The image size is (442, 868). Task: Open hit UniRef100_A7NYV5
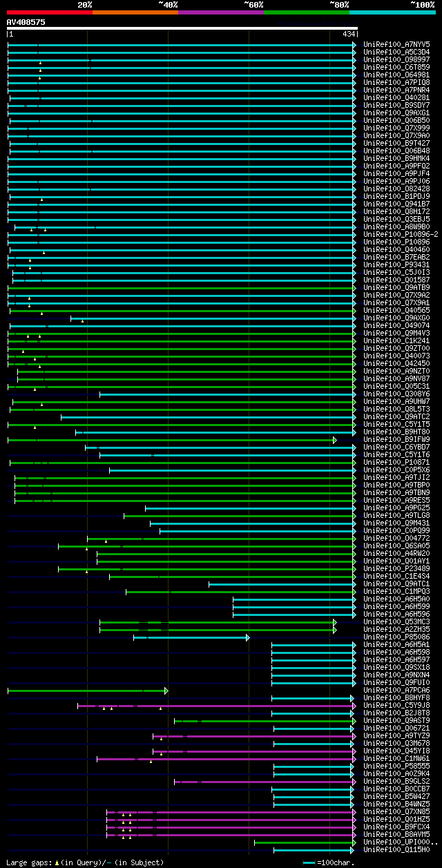click(x=396, y=44)
